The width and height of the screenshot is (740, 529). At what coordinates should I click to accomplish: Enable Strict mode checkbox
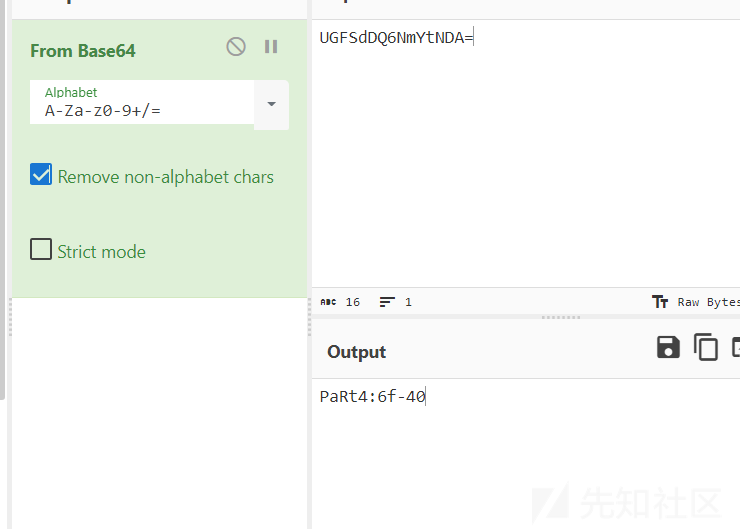[x=41, y=249]
